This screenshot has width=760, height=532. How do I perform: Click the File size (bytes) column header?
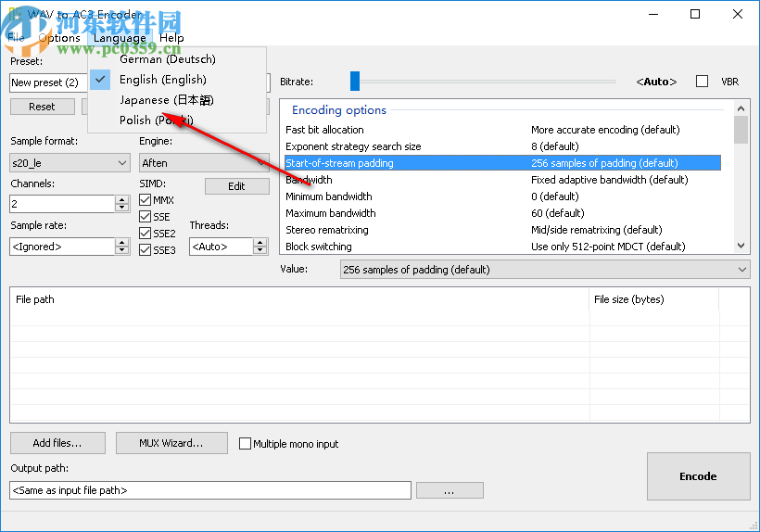coord(653,299)
